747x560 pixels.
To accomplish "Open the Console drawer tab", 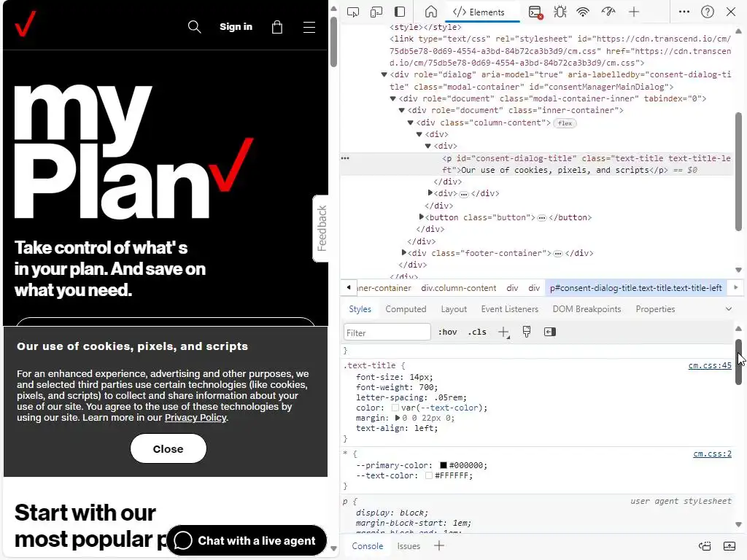I will pyautogui.click(x=368, y=546).
